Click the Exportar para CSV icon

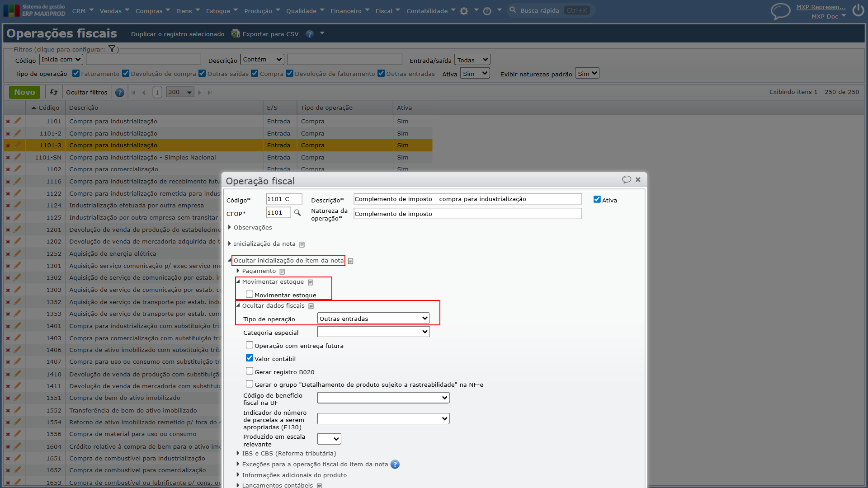[235, 33]
